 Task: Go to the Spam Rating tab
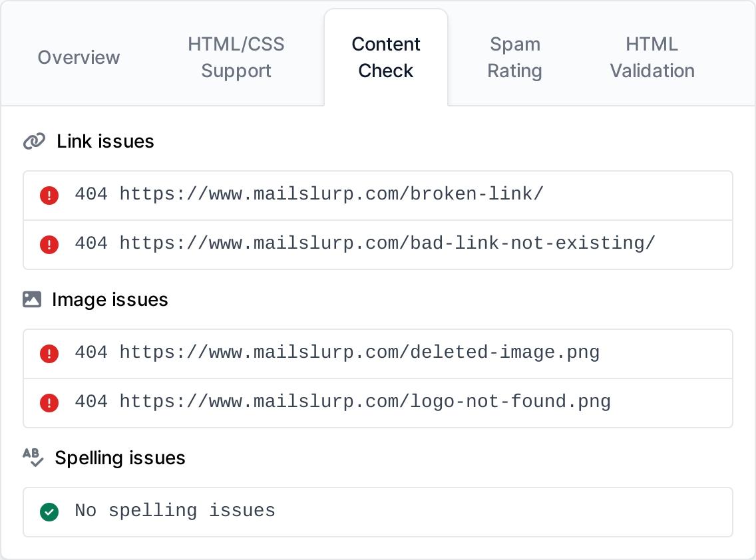[x=514, y=57]
